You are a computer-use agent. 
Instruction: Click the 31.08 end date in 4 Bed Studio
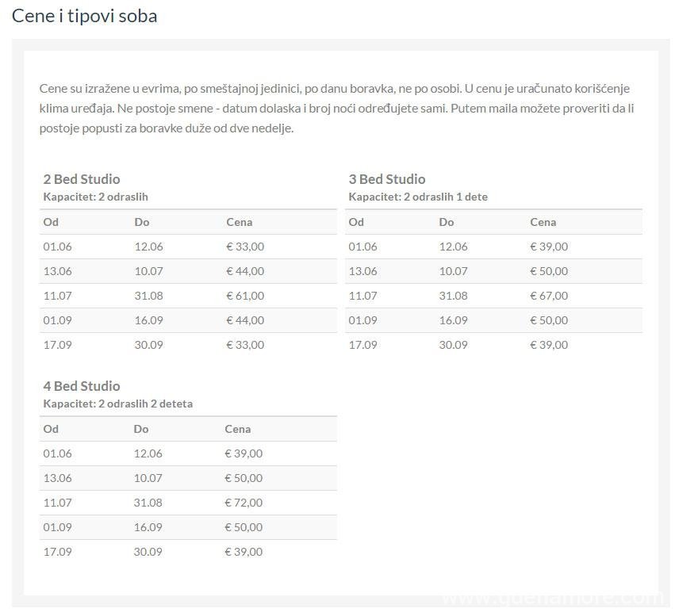(x=148, y=503)
